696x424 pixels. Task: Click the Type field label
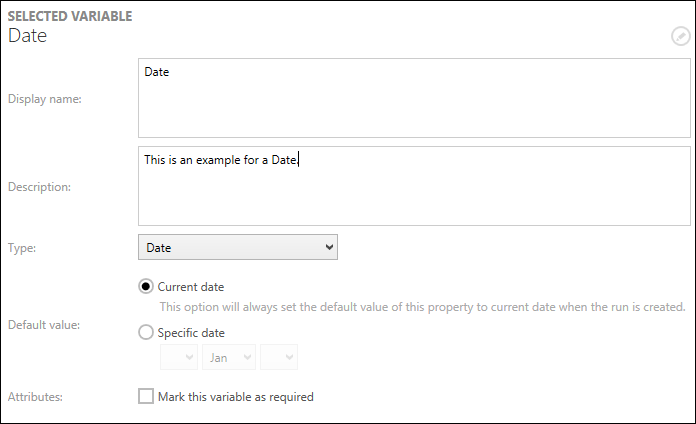coord(22,247)
